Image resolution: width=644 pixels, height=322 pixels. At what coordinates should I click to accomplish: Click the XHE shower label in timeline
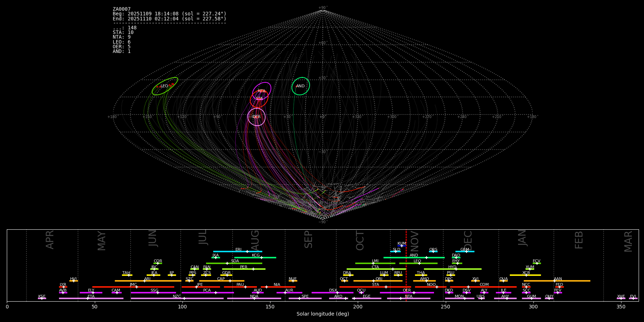(621, 297)
